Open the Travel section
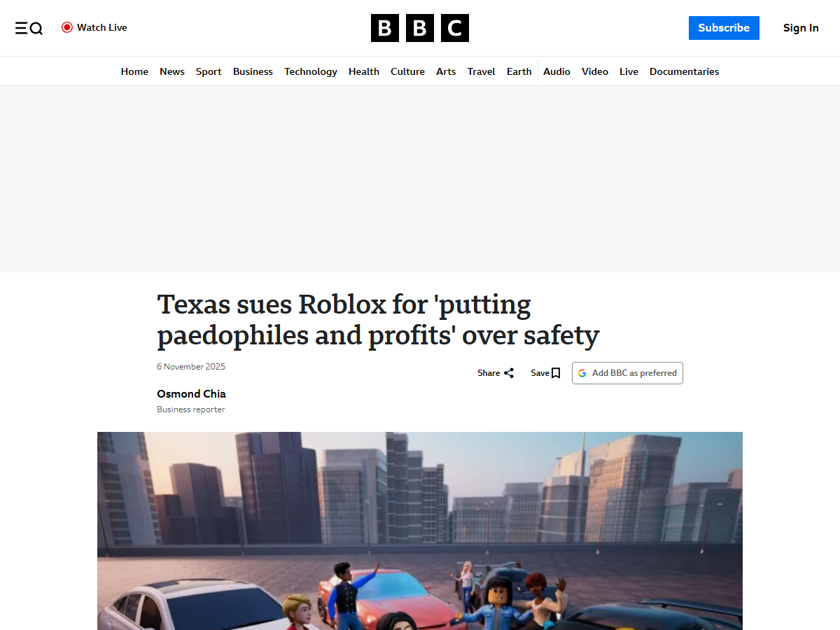 click(x=482, y=71)
